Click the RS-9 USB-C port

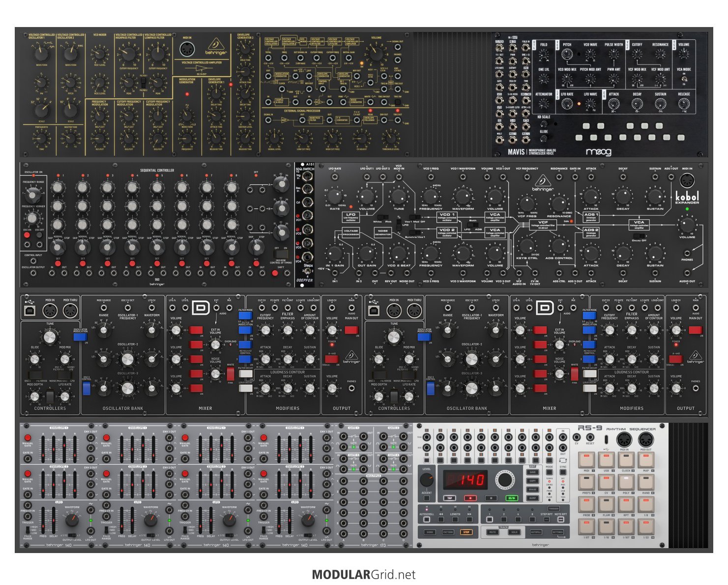pyautogui.click(x=607, y=439)
